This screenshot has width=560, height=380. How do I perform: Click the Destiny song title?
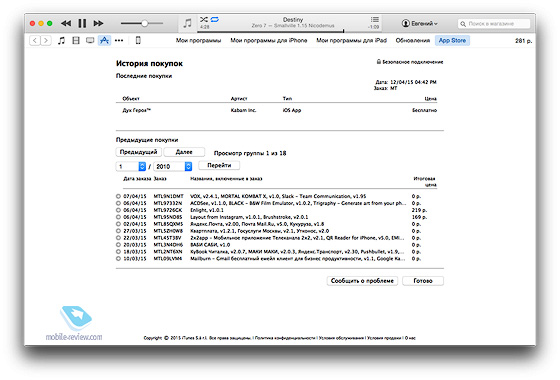293,20
